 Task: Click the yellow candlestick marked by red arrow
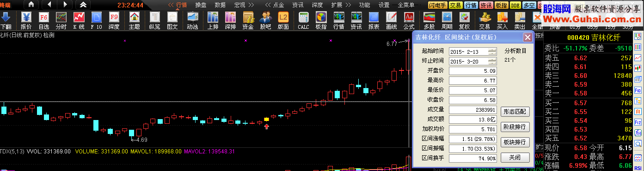(266, 120)
